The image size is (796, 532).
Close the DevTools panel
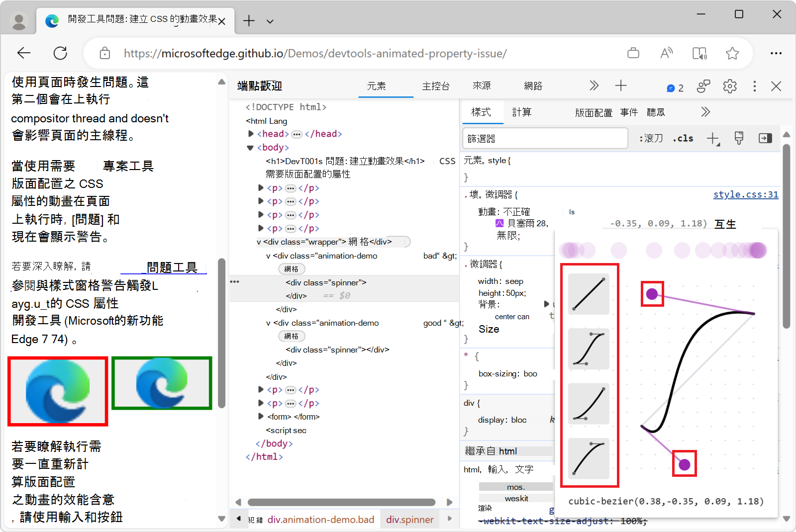click(776, 87)
